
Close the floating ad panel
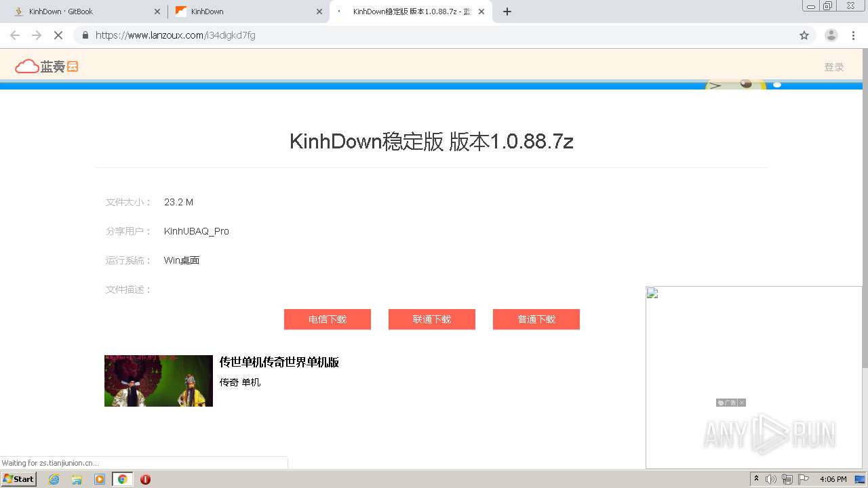coord(742,403)
